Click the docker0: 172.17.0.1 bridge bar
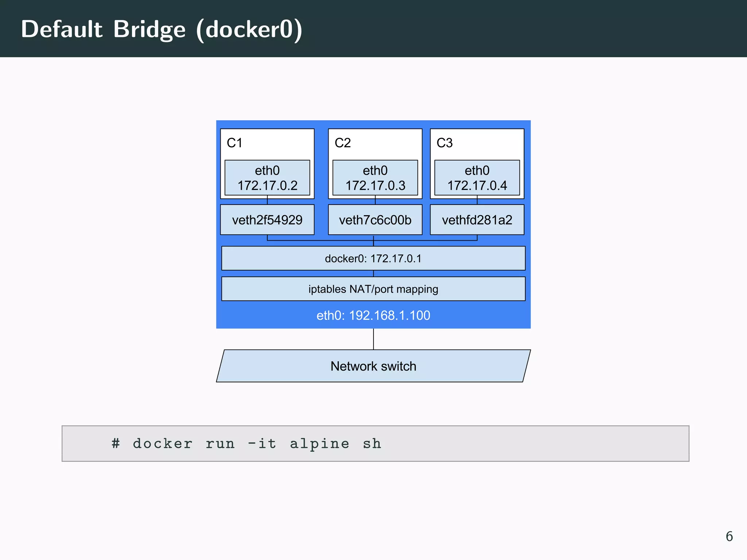 point(373,258)
